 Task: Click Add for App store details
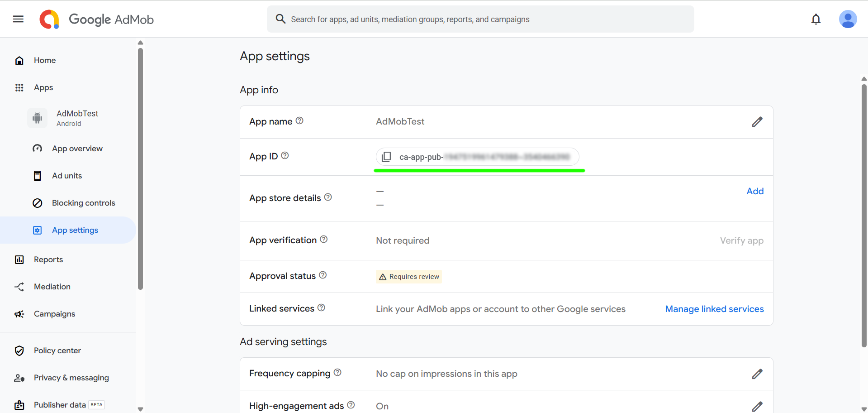[754, 191]
